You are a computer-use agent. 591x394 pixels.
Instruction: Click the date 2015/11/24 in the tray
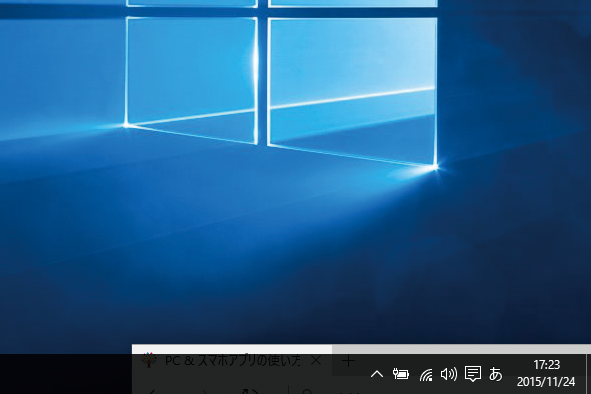(546, 382)
